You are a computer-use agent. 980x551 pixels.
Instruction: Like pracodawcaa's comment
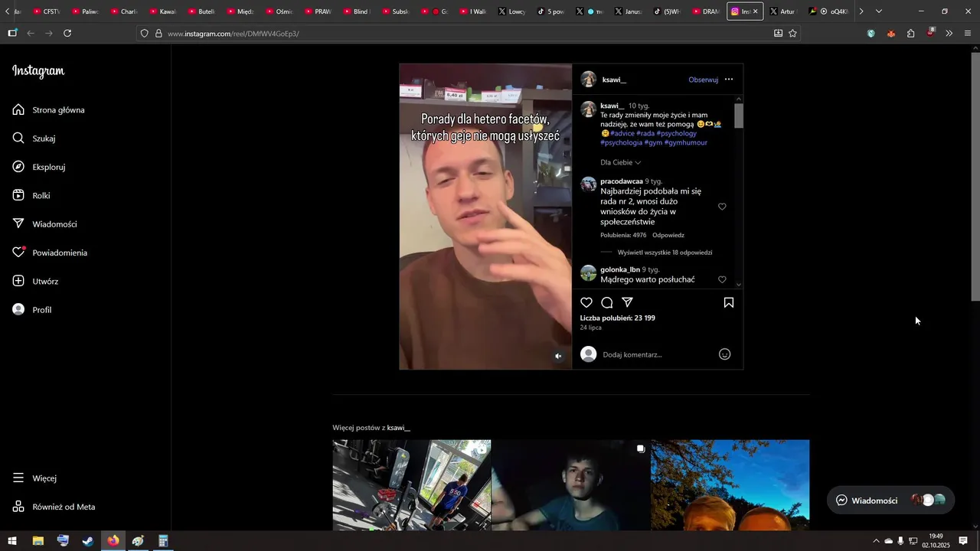coord(722,207)
